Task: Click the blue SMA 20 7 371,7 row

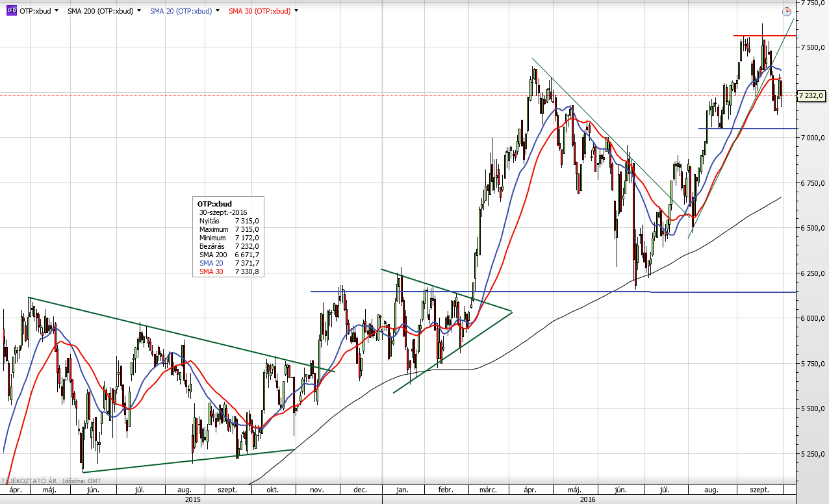Action: click(229, 263)
